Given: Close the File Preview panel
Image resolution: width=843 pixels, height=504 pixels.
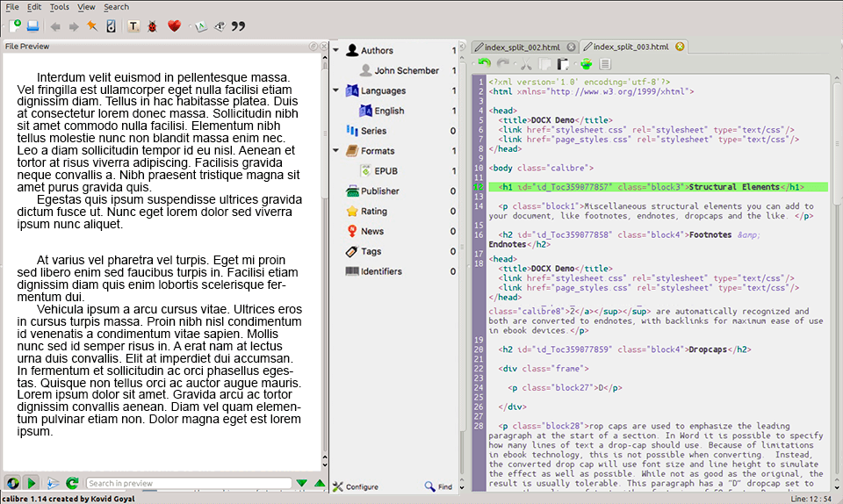Looking at the screenshot, I should click(324, 47).
